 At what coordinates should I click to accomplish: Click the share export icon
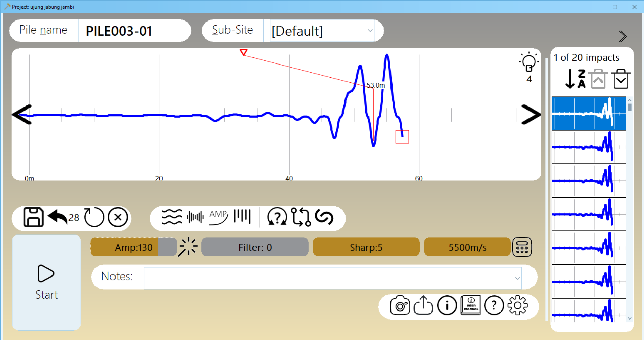pyautogui.click(x=423, y=305)
